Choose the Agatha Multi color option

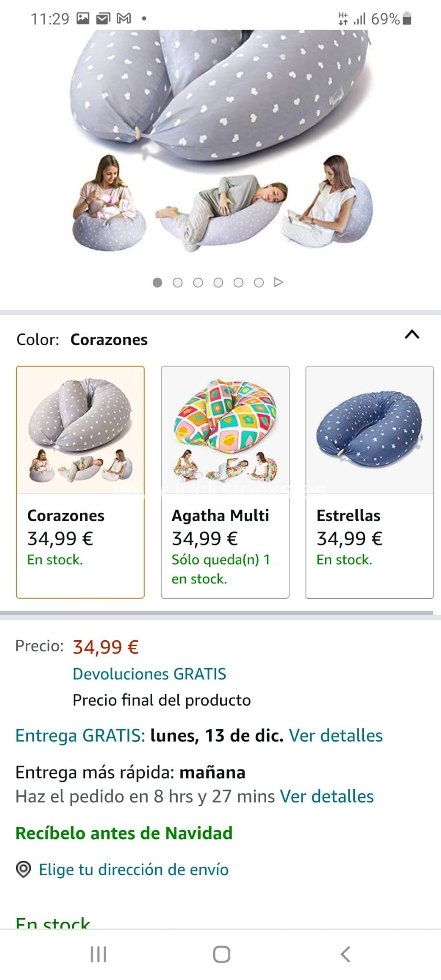click(x=225, y=482)
